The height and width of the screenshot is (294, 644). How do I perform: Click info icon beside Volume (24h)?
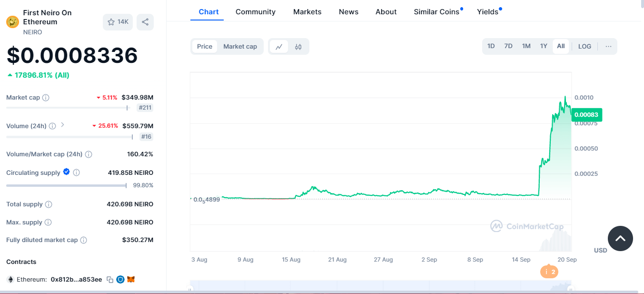[x=52, y=126]
